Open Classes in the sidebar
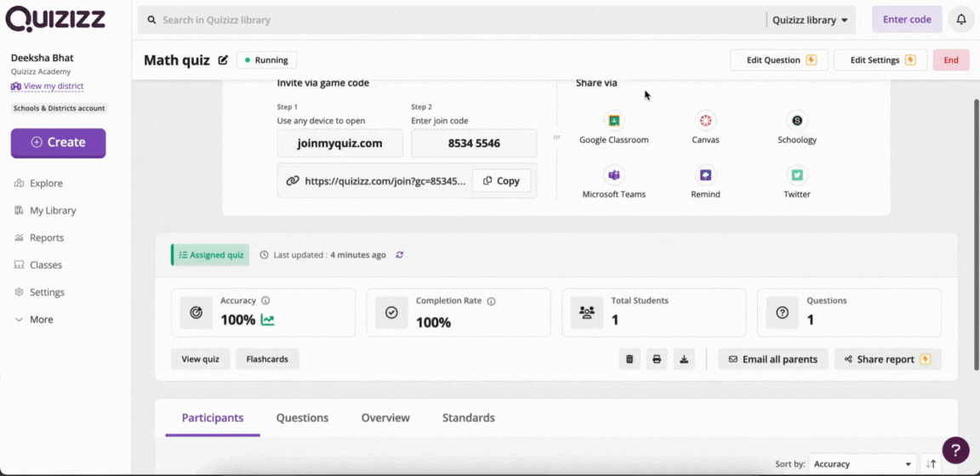Viewport: 980px width, 476px height. 38,265
